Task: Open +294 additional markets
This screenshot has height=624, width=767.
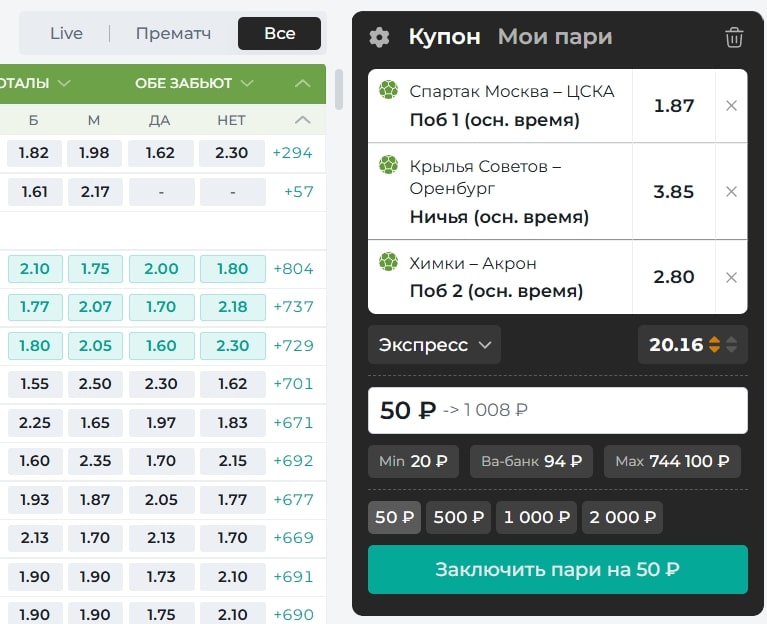Action: tap(293, 153)
